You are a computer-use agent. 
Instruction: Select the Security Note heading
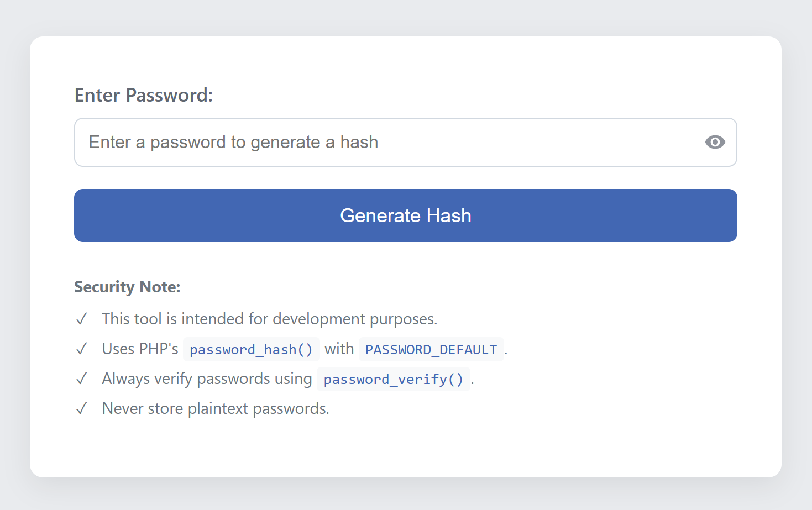127,287
